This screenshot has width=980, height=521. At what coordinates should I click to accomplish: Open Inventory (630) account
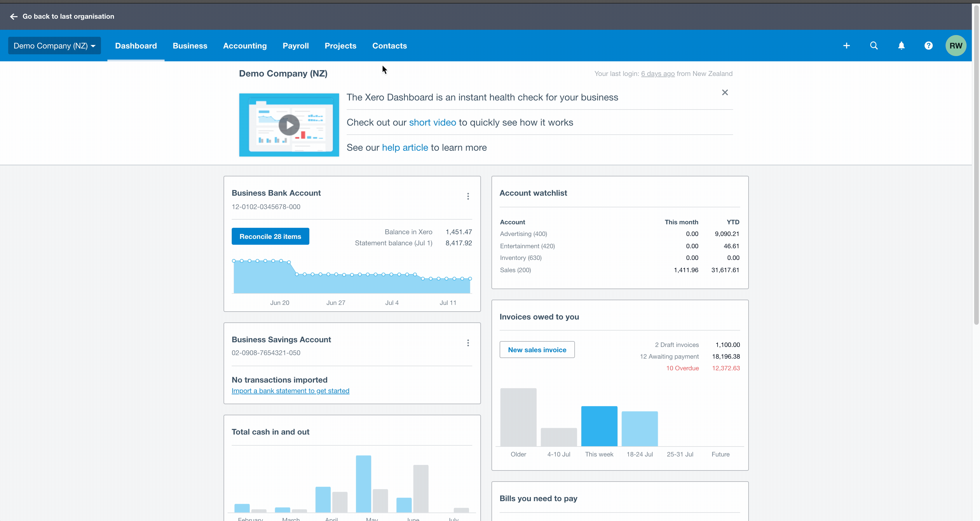(x=521, y=258)
